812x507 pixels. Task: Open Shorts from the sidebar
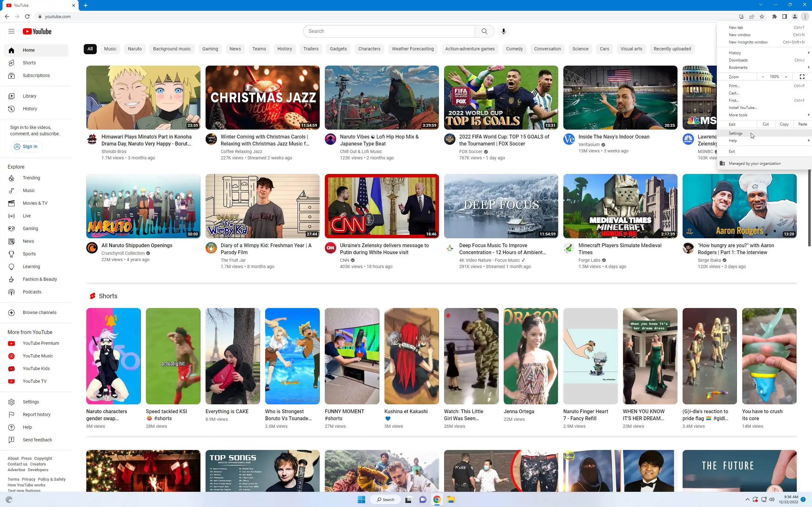(29, 63)
